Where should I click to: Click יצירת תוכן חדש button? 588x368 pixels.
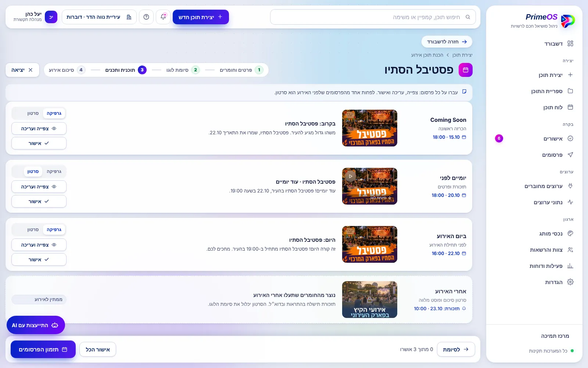tap(201, 17)
